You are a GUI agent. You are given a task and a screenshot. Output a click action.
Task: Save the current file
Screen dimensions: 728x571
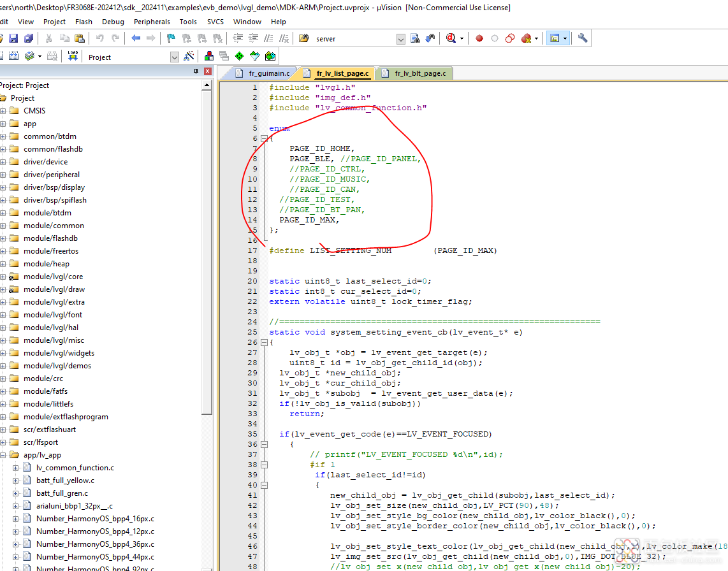coord(13,38)
